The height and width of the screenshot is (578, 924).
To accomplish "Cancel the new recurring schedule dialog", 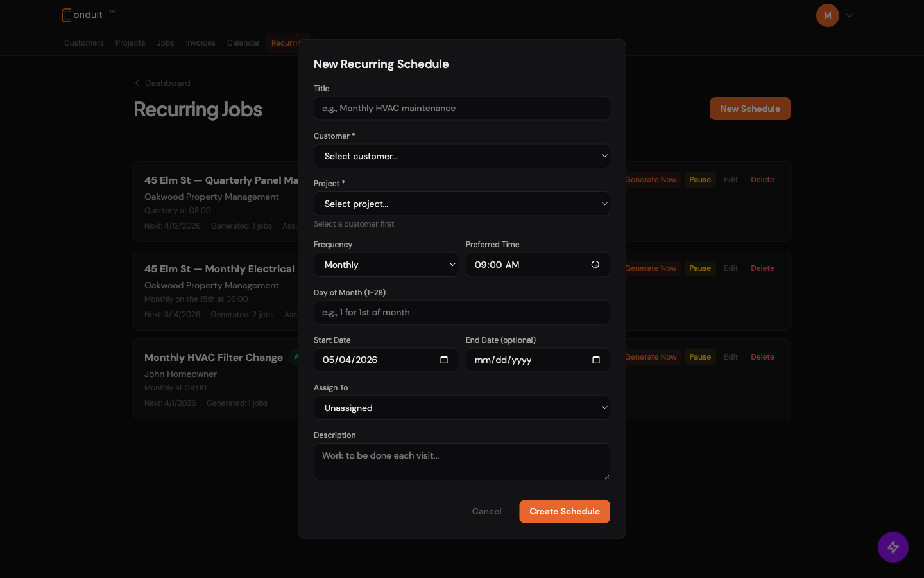I will coord(486,511).
